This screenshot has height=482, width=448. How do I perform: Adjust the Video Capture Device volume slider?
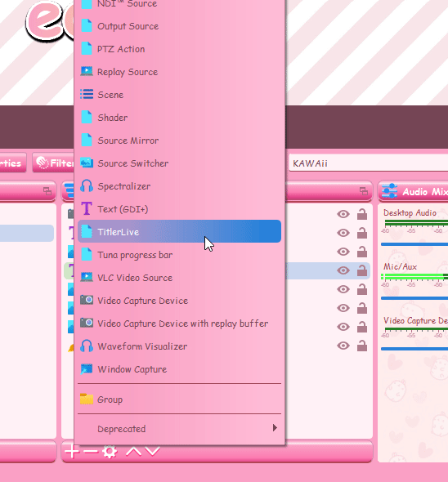click(x=414, y=349)
